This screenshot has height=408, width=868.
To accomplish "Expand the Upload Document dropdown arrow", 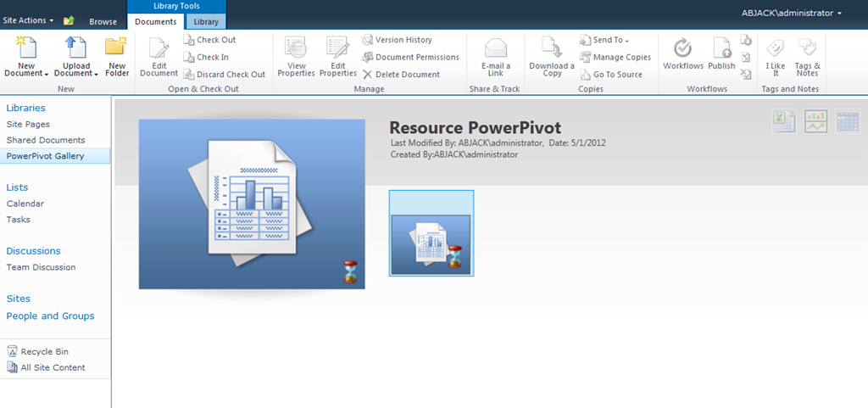I will [97, 74].
